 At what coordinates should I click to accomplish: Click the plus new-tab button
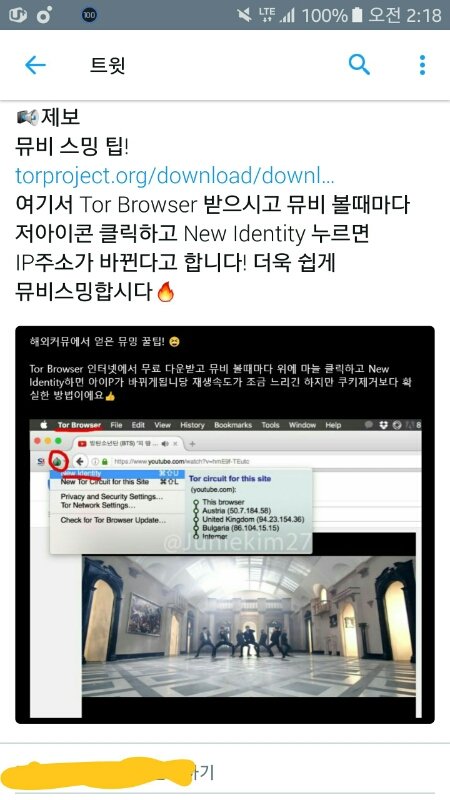192,444
